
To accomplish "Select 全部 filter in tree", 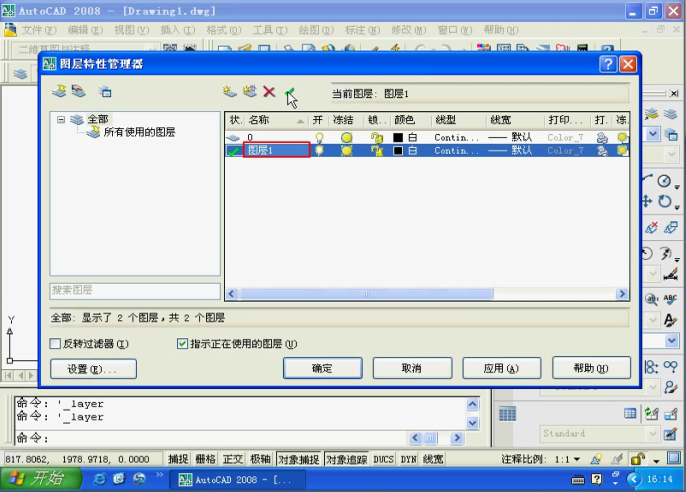I will (98, 119).
